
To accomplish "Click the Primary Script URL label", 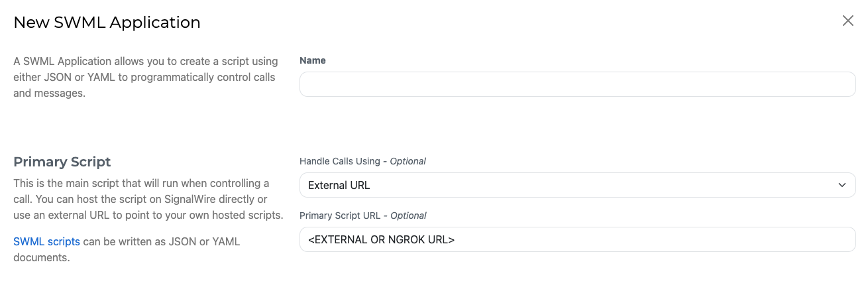I will tap(342, 215).
